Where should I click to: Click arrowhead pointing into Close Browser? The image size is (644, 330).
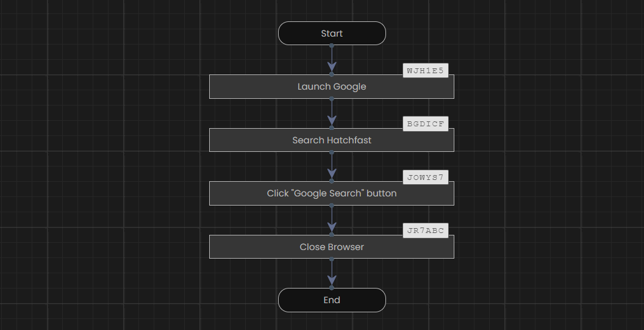tap(332, 228)
